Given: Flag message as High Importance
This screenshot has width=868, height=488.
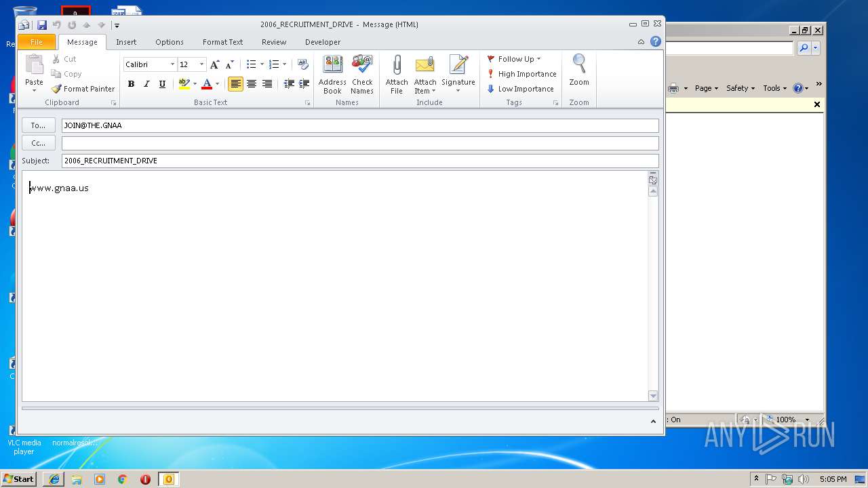Looking at the screenshot, I should coord(521,74).
